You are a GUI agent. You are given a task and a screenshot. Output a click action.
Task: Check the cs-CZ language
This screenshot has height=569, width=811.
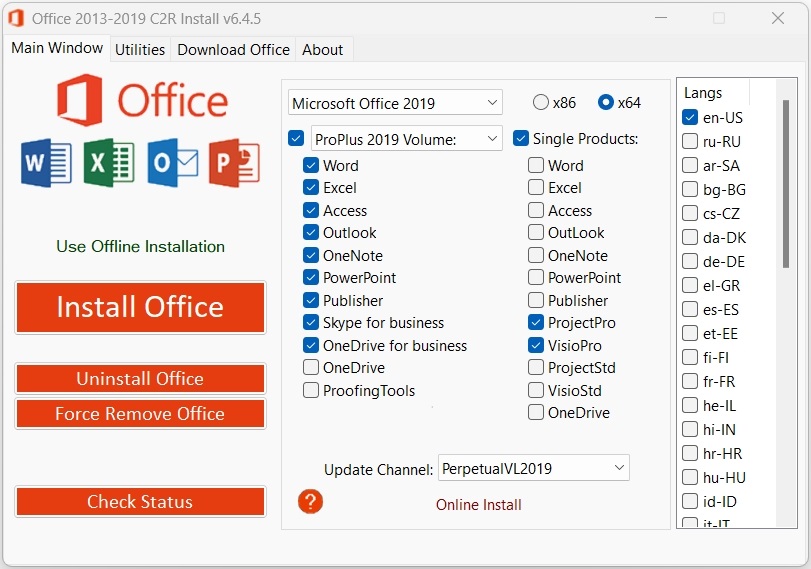click(x=690, y=213)
